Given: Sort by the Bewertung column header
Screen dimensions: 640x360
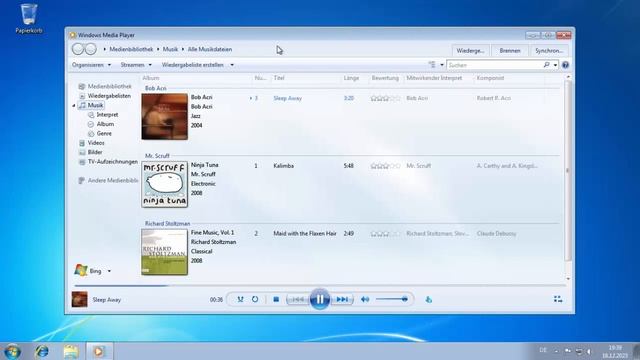Looking at the screenshot, I should [386, 78].
